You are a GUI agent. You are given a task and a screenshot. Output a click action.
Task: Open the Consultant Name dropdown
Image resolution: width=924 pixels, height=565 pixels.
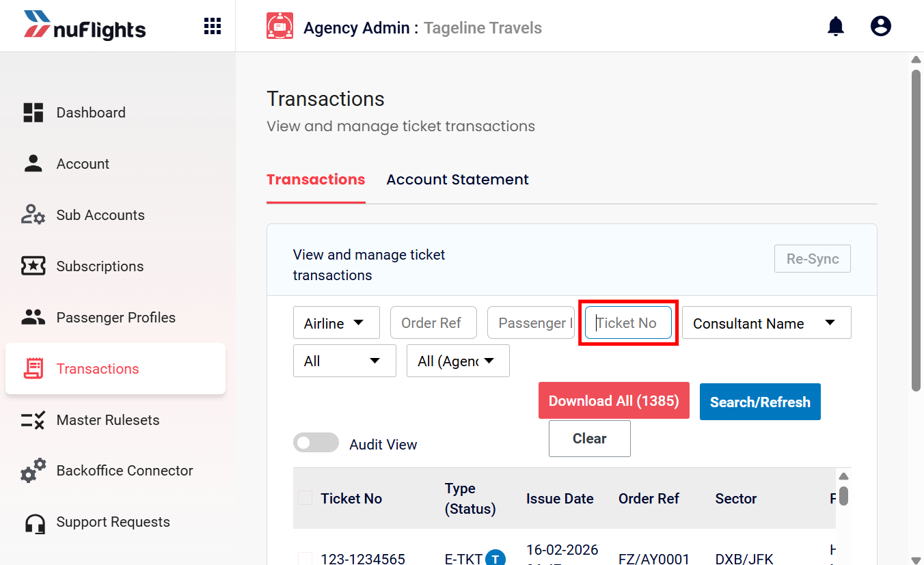[767, 322]
